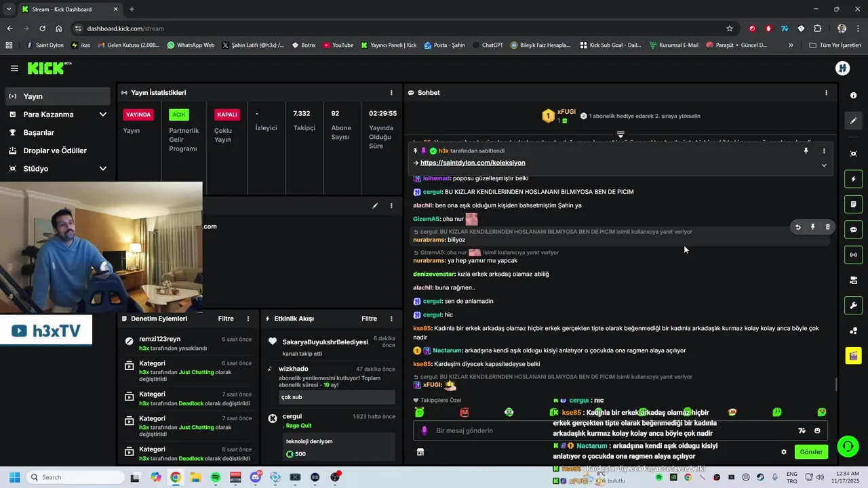Open the Tüm Yer İşaretleri folder

coord(835,45)
